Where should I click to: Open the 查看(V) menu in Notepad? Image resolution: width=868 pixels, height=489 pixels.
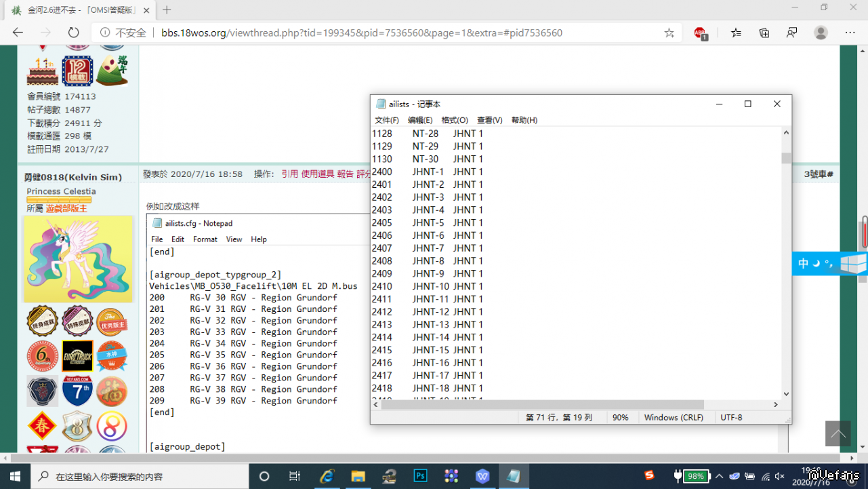tap(489, 120)
